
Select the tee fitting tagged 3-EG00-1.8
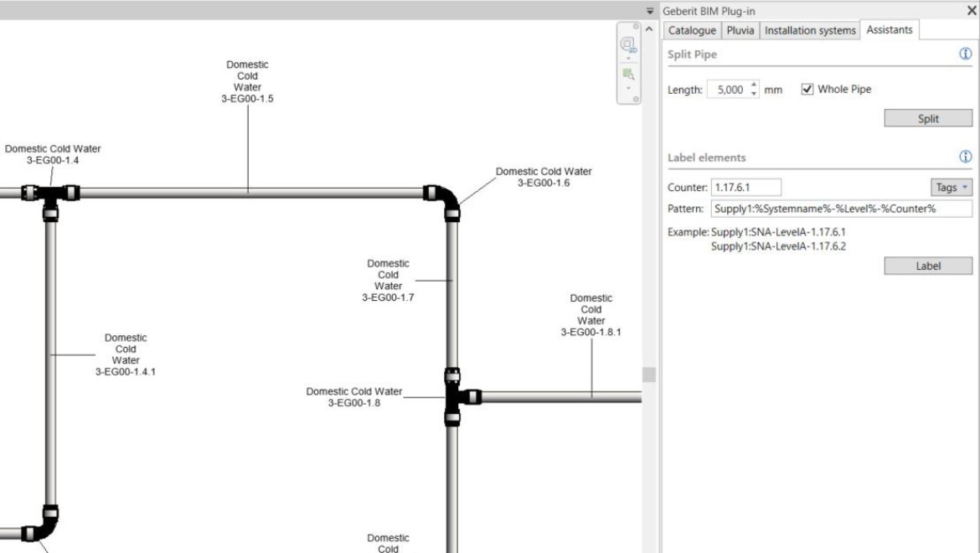(x=456, y=396)
